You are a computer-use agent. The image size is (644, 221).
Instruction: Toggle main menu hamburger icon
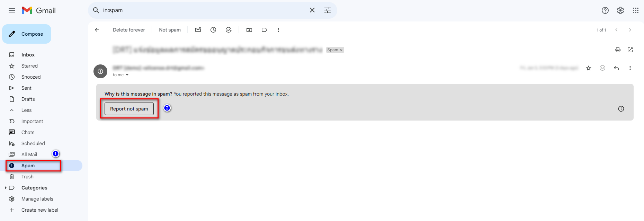point(12,10)
